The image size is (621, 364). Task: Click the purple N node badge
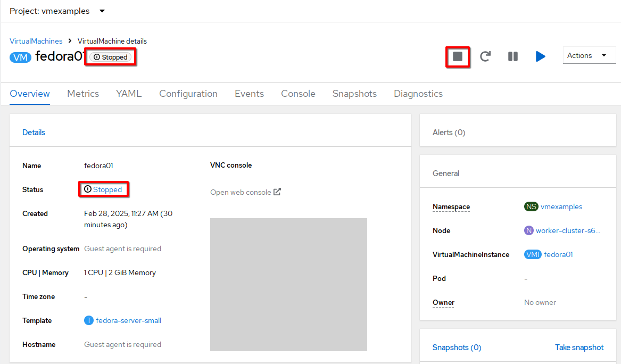tap(529, 230)
